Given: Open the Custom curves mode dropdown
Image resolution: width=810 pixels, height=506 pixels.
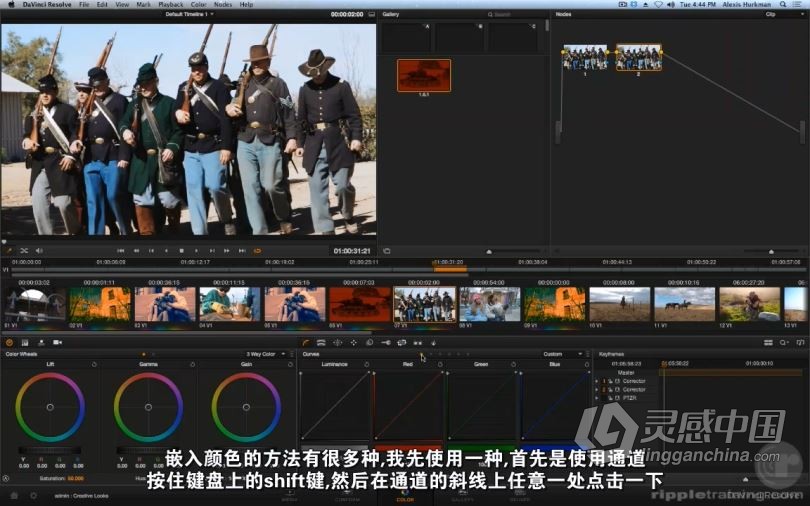Looking at the screenshot, I should coord(563,354).
